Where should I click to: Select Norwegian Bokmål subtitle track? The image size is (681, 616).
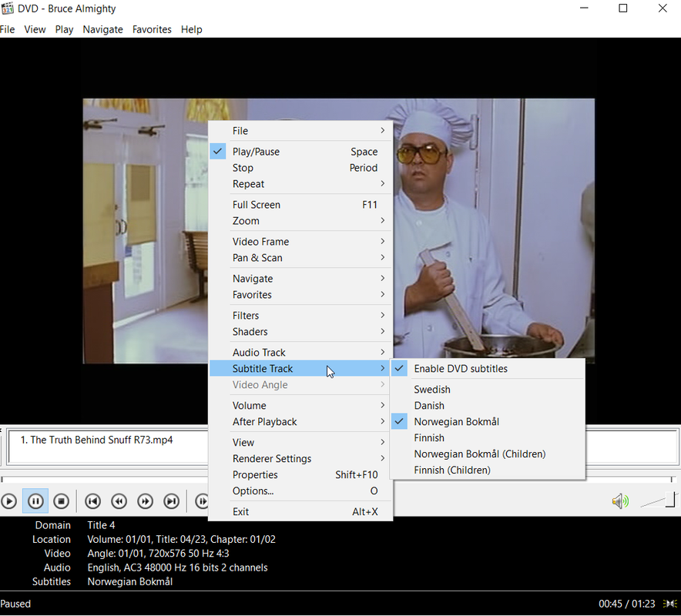coord(488,422)
